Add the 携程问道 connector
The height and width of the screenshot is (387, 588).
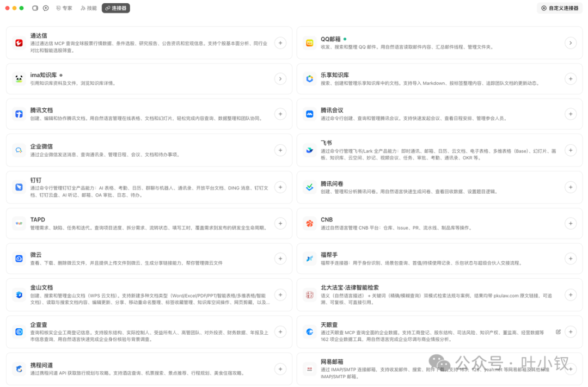tap(280, 369)
